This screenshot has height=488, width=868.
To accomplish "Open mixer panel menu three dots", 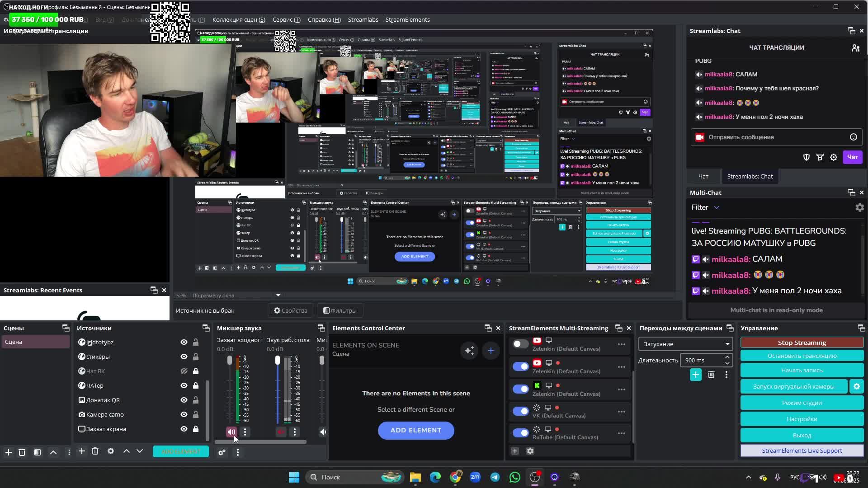I will click(x=238, y=452).
